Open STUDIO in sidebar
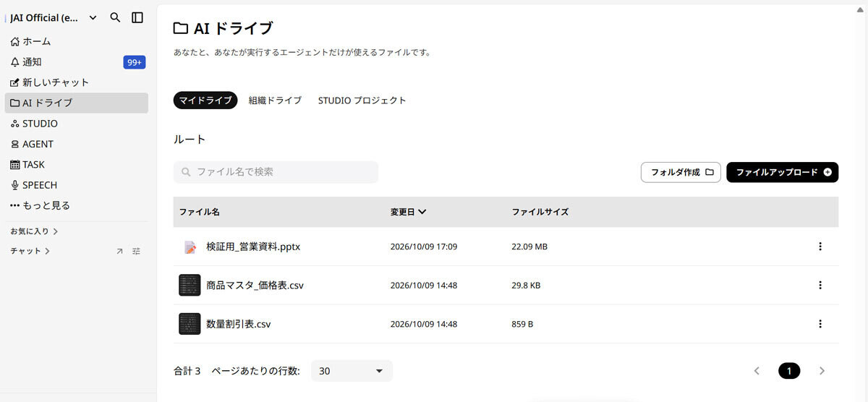Viewport: 868px width, 402px height. (76, 124)
